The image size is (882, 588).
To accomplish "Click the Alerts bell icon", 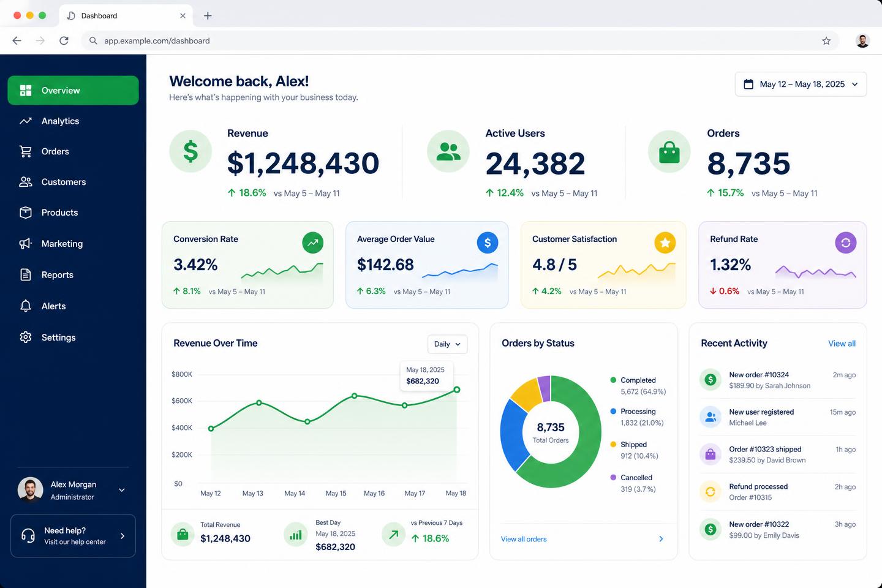I will [26, 306].
